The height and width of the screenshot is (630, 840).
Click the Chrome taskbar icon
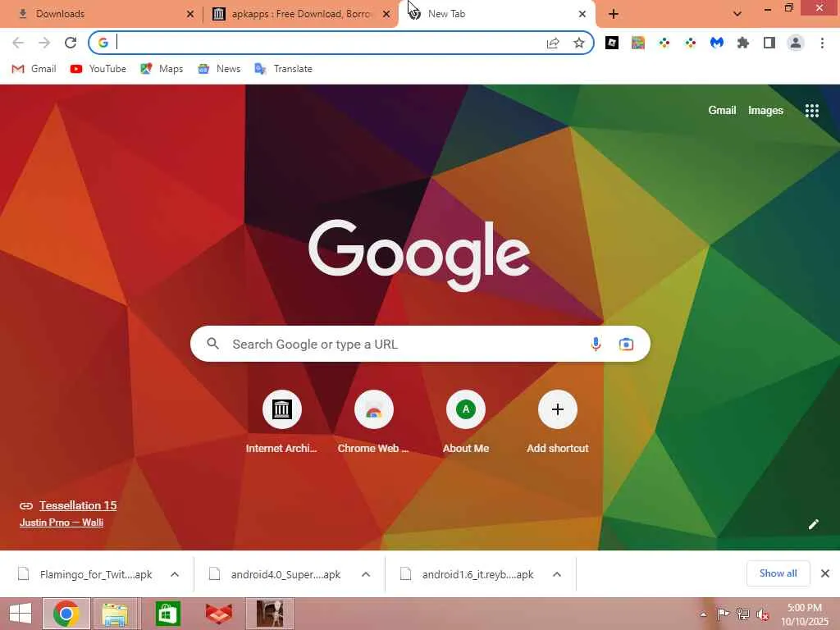(66, 614)
